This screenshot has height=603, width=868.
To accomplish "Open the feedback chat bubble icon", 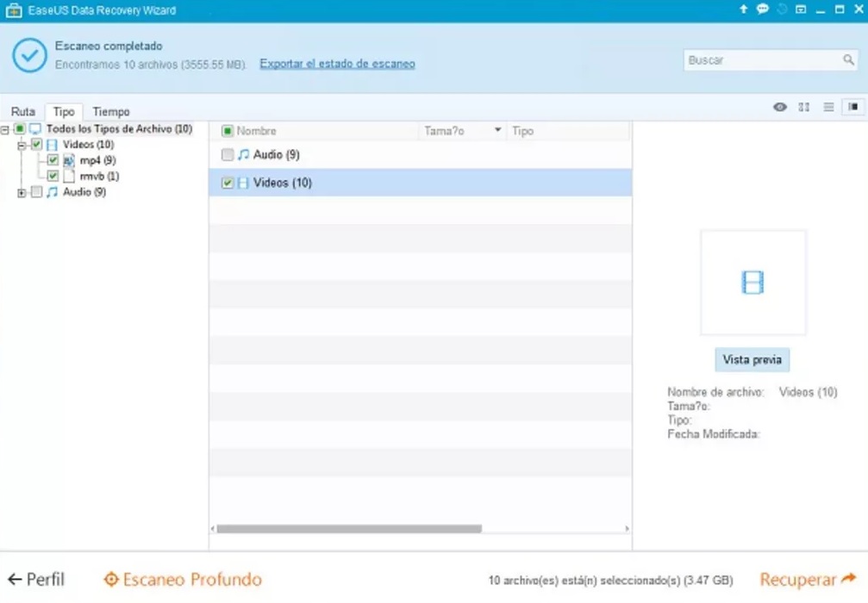I will [x=763, y=9].
